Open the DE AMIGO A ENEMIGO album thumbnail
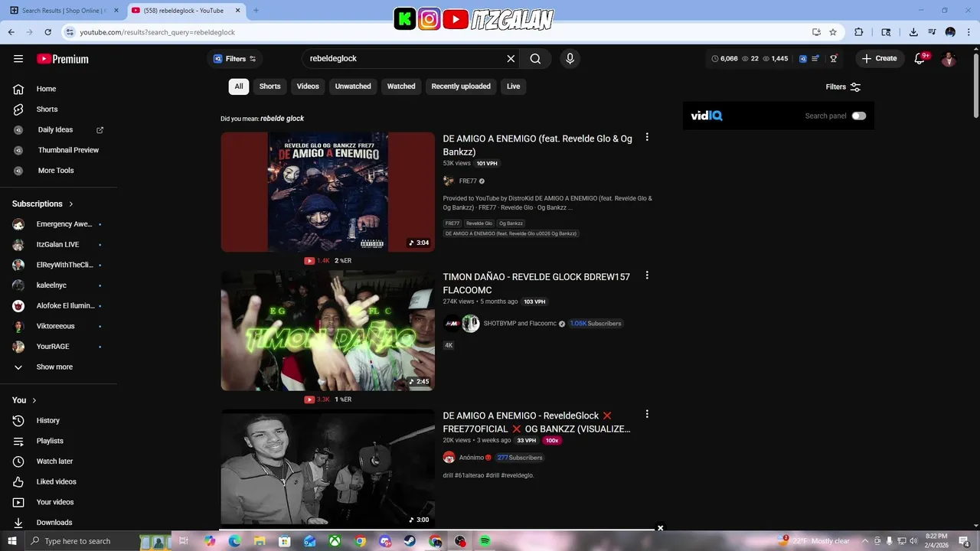The image size is (980, 551). pos(328,191)
